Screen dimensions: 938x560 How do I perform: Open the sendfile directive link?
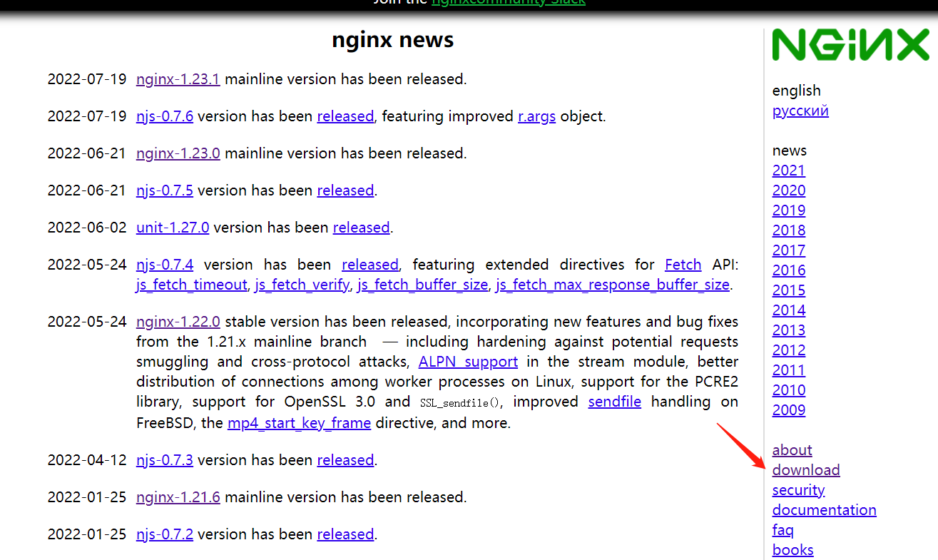point(614,402)
